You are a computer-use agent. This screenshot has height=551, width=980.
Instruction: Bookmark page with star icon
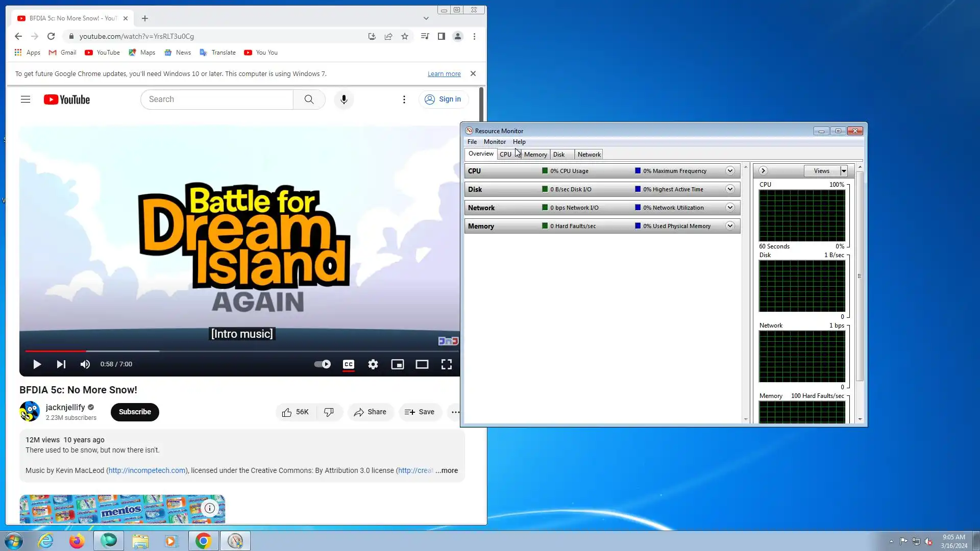405,36
